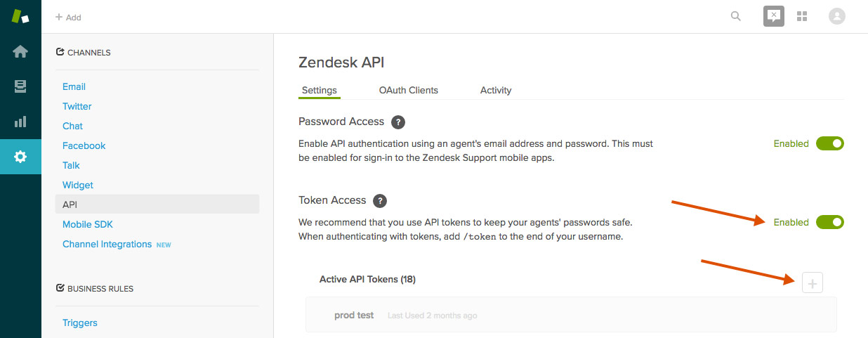Screen dimensions: 868x338
Task: Click the Add button in top bar
Action: coord(68,17)
